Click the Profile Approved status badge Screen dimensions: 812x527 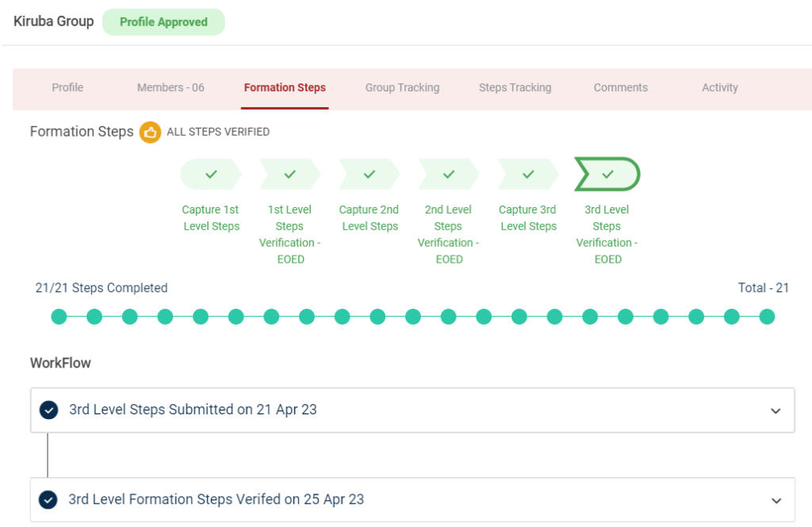(x=163, y=22)
